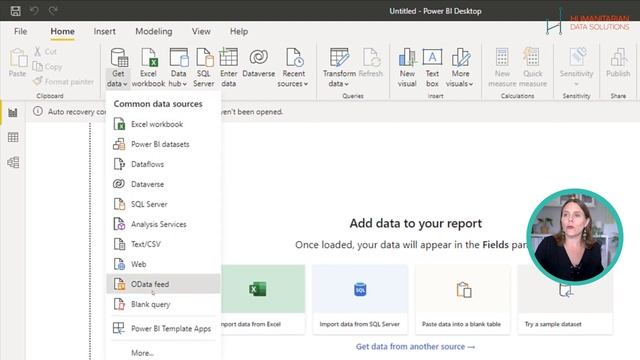The width and height of the screenshot is (640, 360).
Task: Switch to Report view in left sidebar
Action: 13,113
